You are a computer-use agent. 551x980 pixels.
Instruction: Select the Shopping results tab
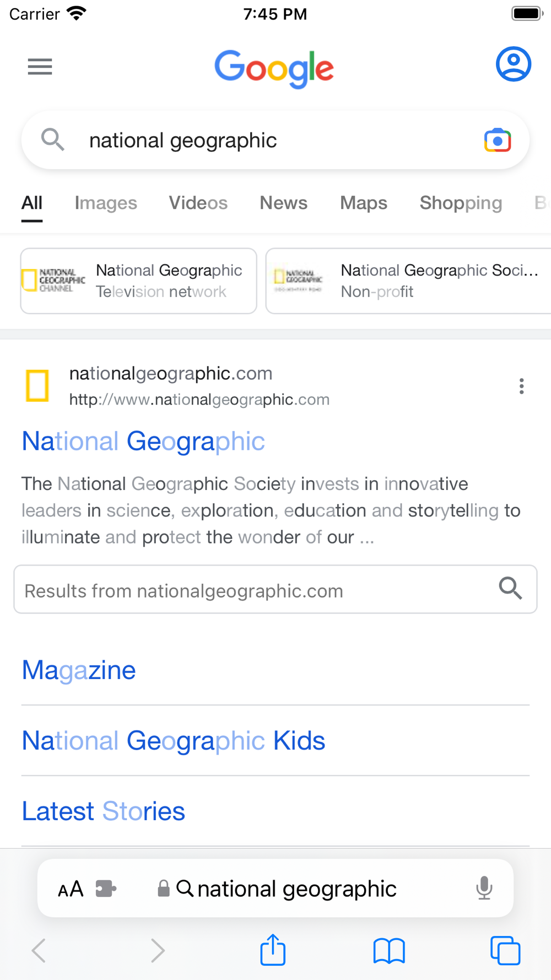(x=461, y=203)
